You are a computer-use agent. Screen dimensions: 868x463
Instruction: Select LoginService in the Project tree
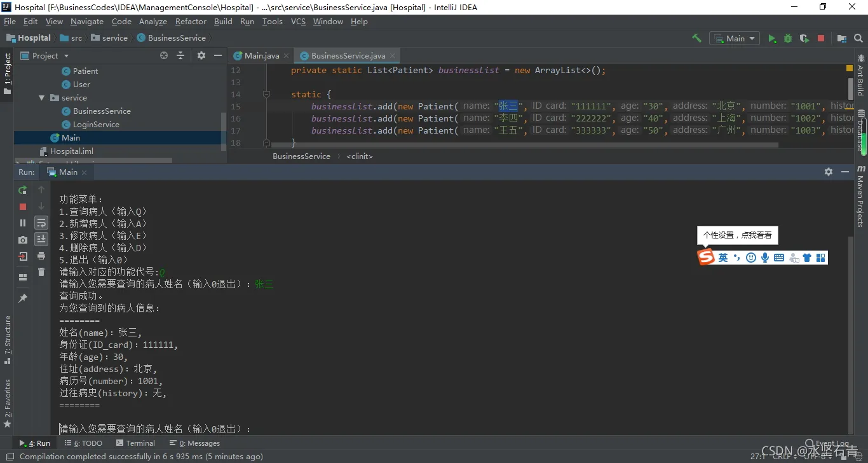pos(96,125)
